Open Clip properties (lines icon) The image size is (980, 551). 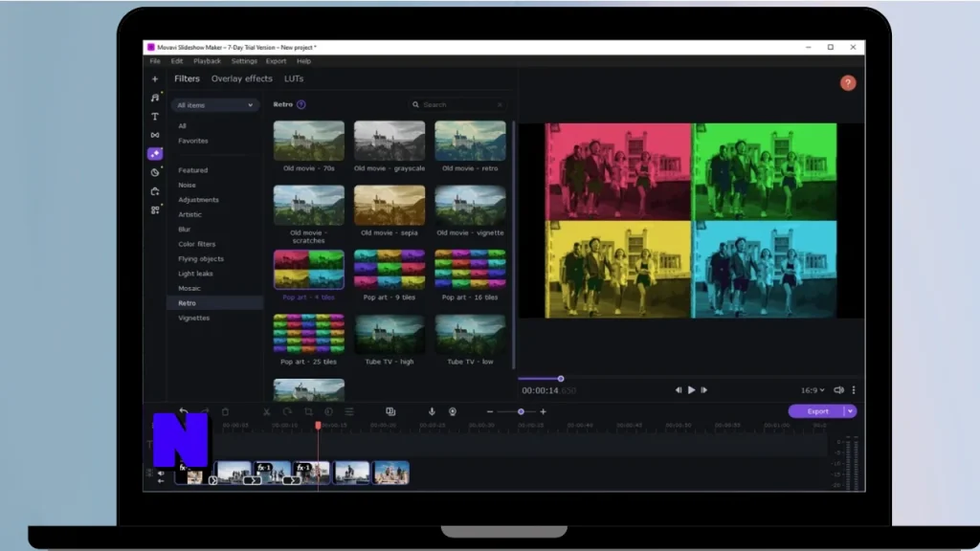click(x=349, y=411)
